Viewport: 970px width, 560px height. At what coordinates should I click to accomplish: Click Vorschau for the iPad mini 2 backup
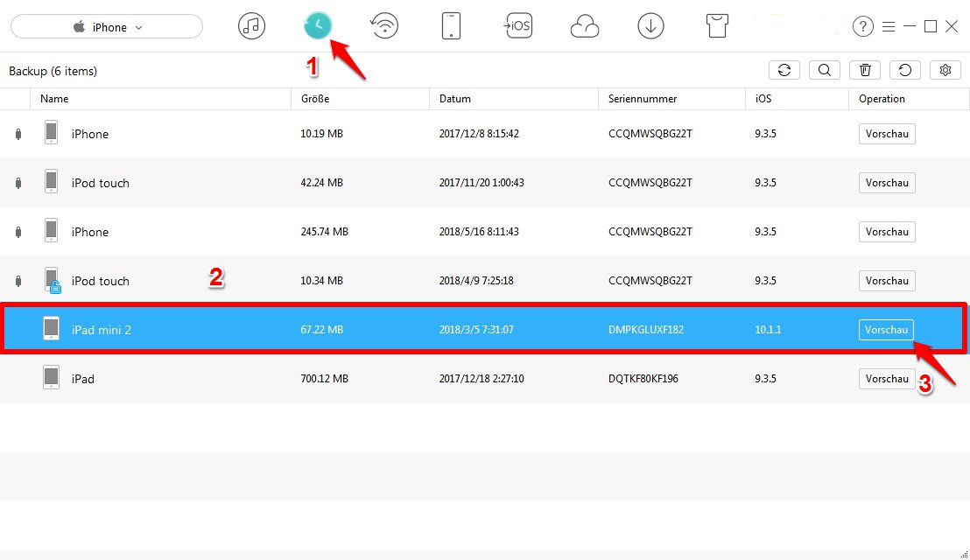tap(886, 330)
